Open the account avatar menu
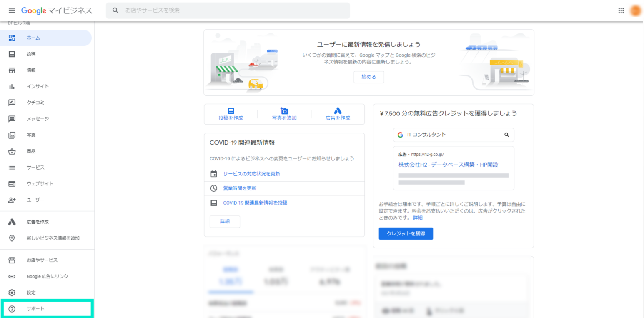The height and width of the screenshot is (318, 644). point(636,10)
